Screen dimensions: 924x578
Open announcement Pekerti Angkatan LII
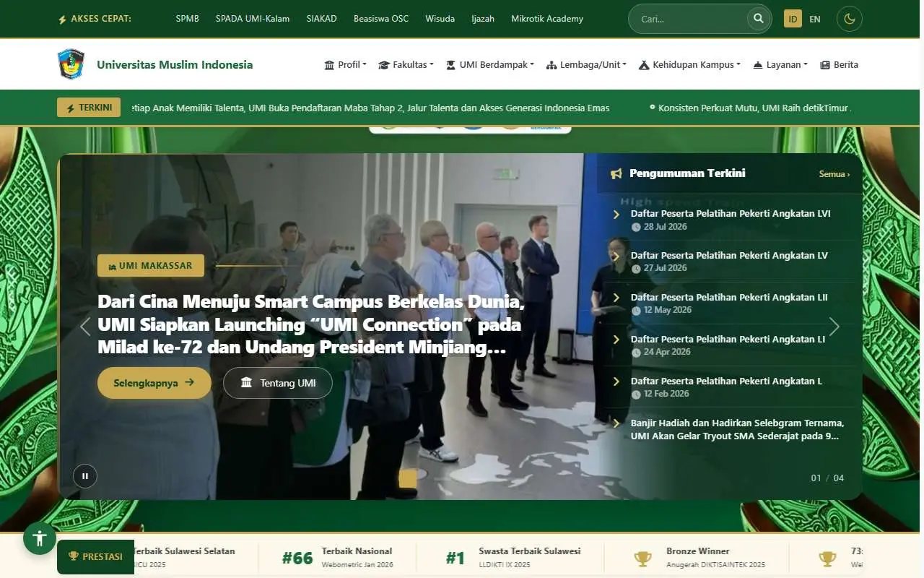click(x=729, y=298)
